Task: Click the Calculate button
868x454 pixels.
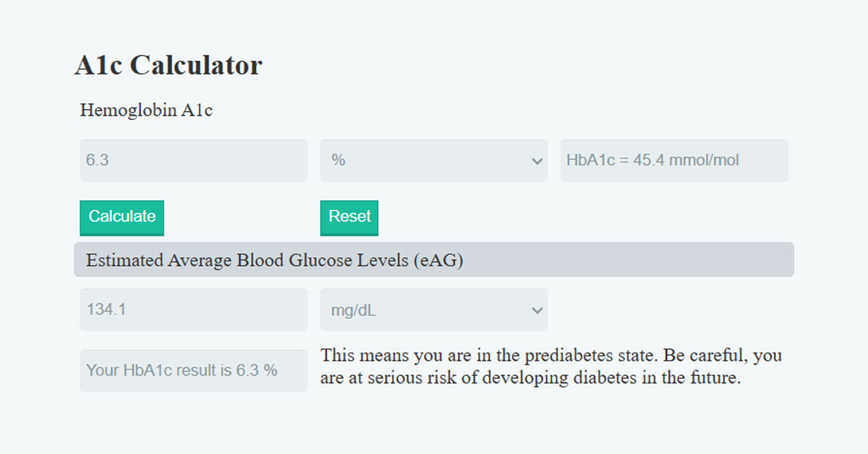Action: [122, 217]
